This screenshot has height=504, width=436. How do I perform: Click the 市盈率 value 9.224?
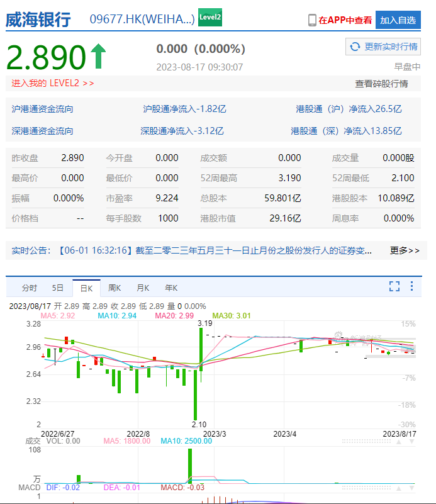pos(167,198)
